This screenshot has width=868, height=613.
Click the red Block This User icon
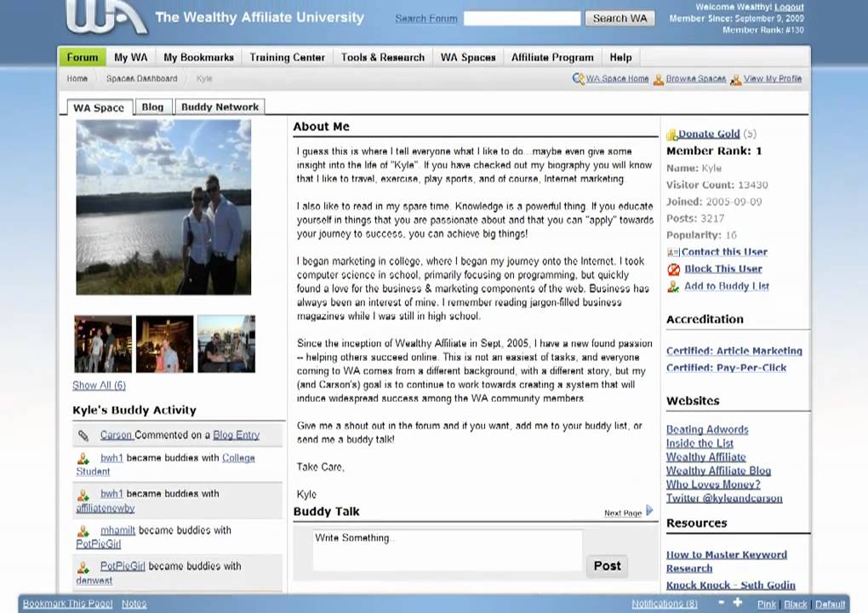tap(673, 270)
